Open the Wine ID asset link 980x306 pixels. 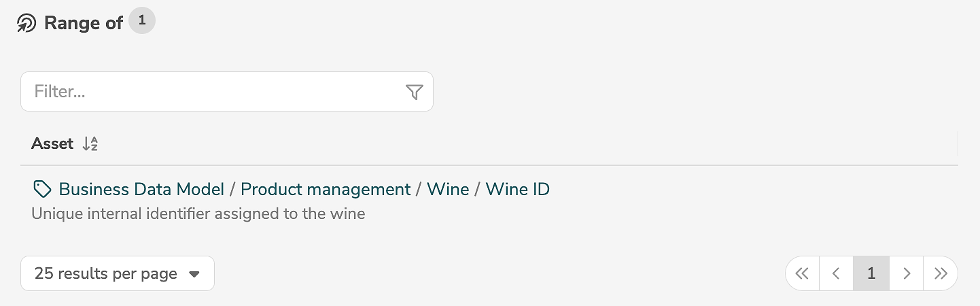[517, 189]
